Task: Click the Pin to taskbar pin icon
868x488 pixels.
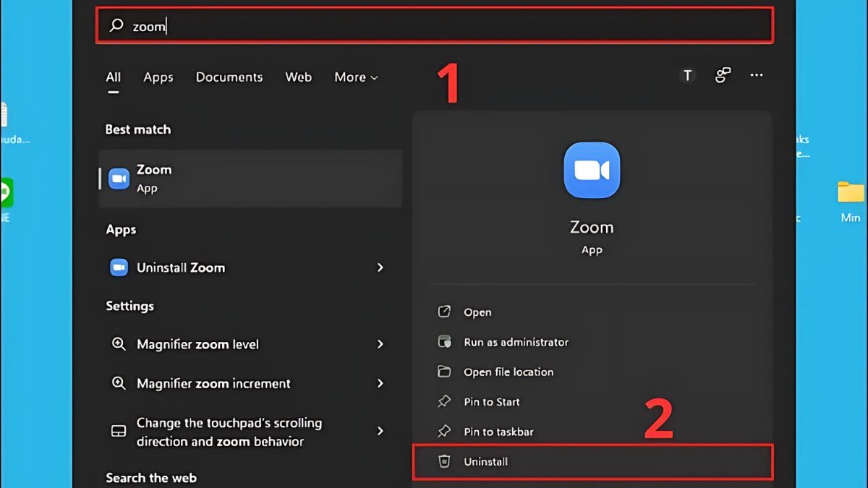Action: point(444,432)
